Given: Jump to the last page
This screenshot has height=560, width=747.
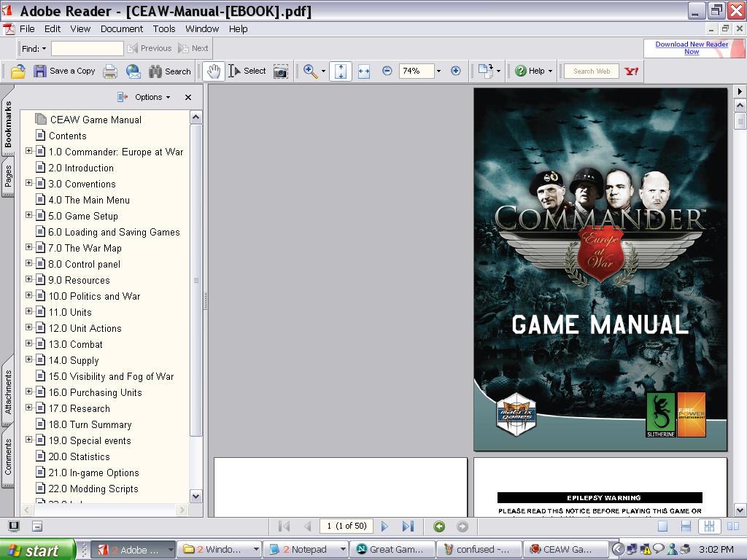Looking at the screenshot, I should coord(408,526).
